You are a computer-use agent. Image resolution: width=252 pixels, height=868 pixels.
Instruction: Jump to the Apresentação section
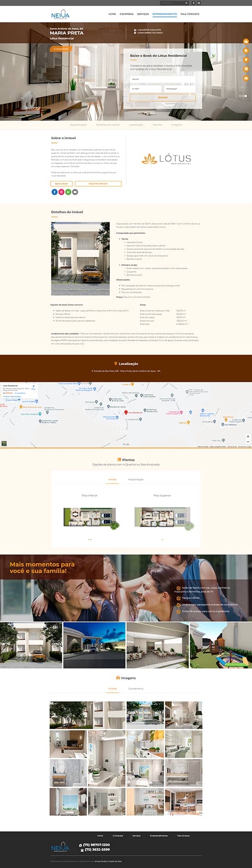(x=78, y=125)
